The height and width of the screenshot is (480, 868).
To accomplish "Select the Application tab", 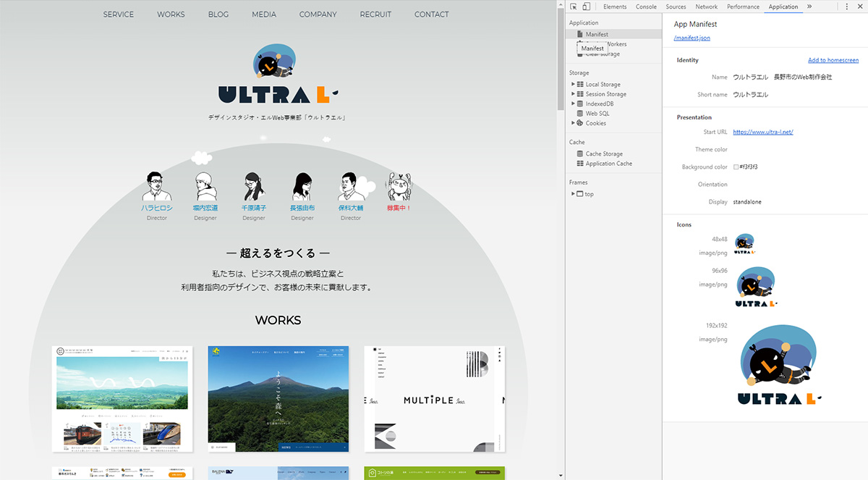I will [x=783, y=7].
